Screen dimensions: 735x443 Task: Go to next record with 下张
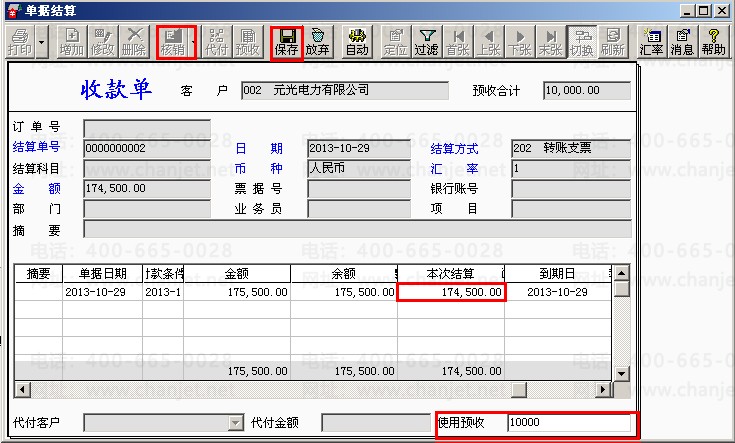(x=519, y=42)
